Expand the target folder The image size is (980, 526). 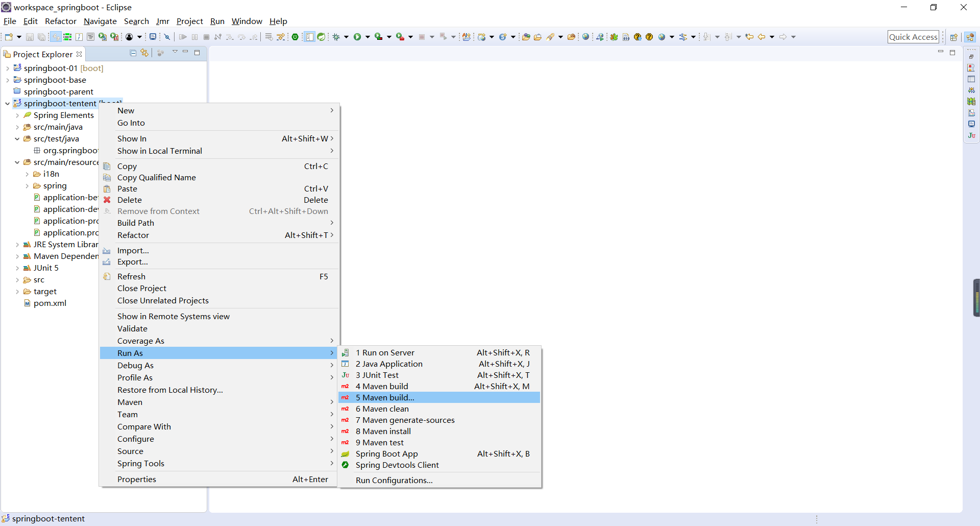(x=17, y=292)
